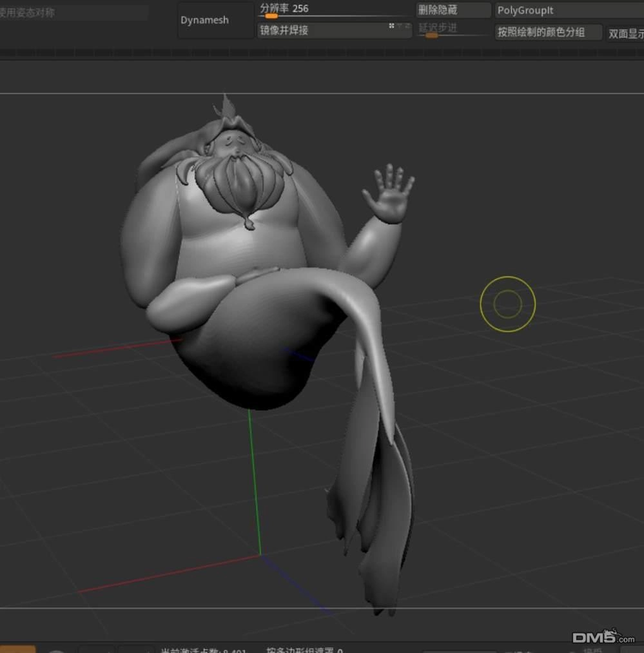Click the 按多边形组遮罩 mask by polygroups slider

(x=304, y=650)
